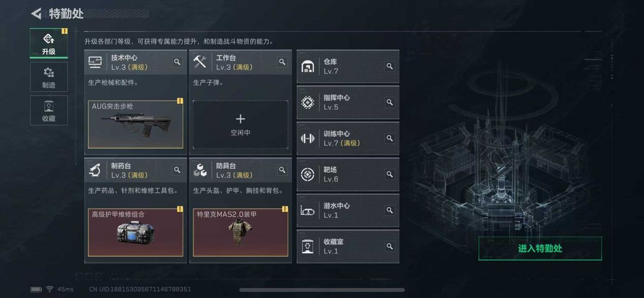Inspect 工作台 details via magnifier icon
The height and width of the screenshot is (298, 644).
point(282,62)
